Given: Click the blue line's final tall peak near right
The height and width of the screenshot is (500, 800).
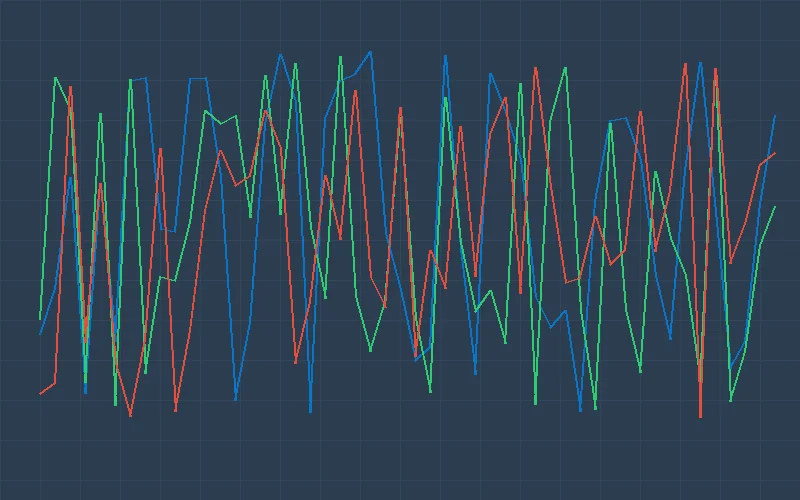Looking at the screenshot, I should pos(700,62).
